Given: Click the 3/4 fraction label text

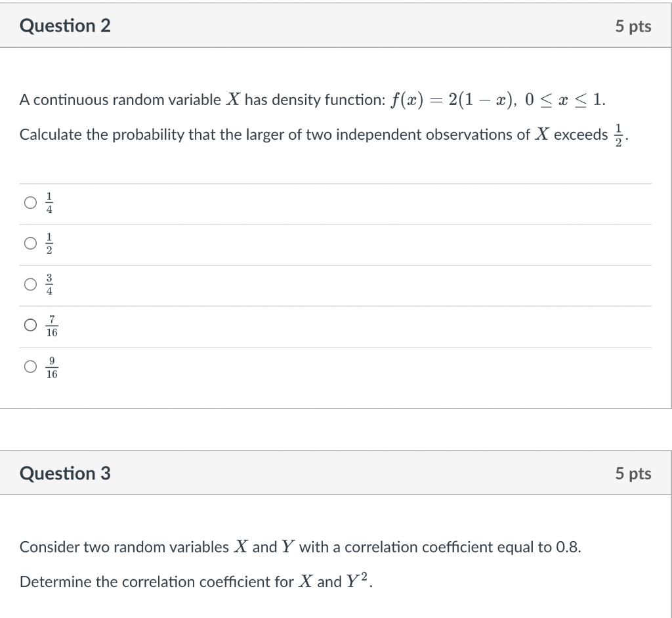Looking at the screenshot, I should 49,285.
